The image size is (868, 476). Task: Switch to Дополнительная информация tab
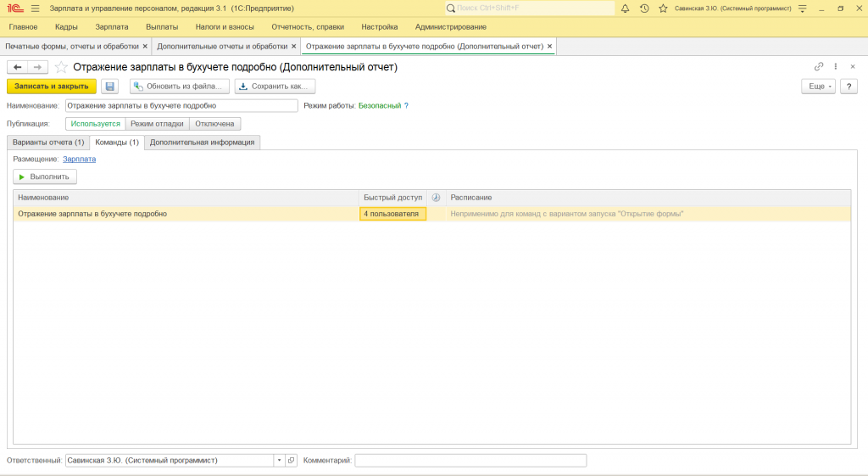(x=202, y=143)
